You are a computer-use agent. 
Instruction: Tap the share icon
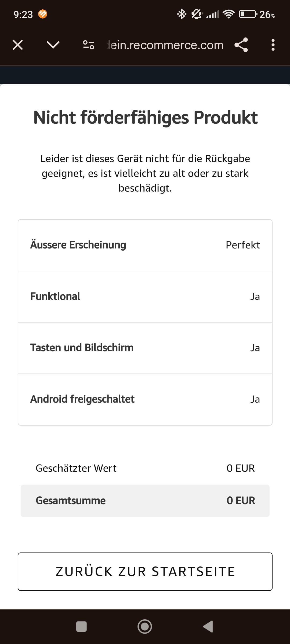(241, 45)
